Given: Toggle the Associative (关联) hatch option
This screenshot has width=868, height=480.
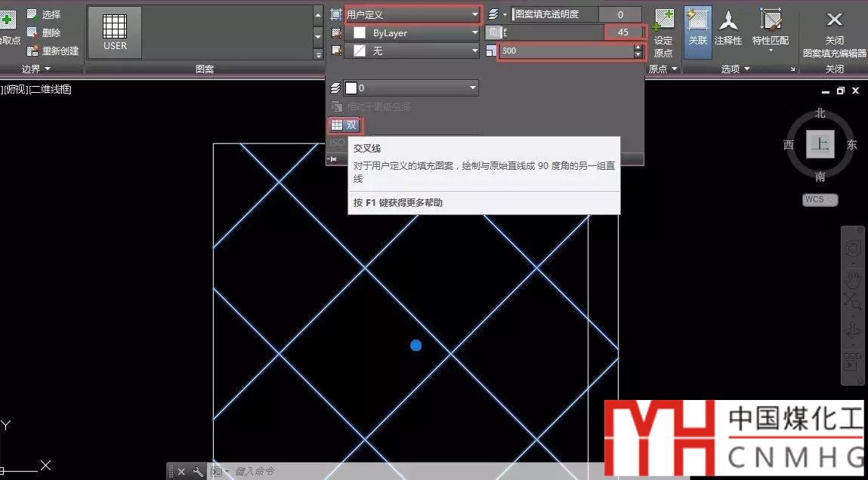Looking at the screenshot, I should (698, 30).
